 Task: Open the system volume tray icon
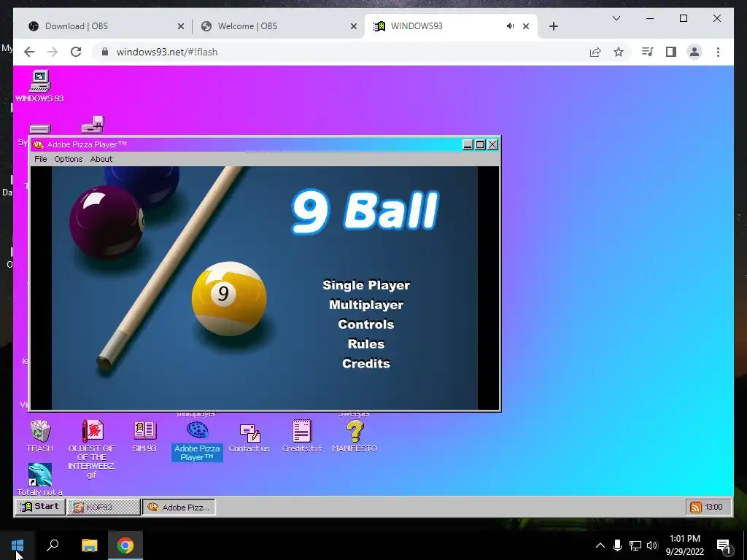click(x=652, y=545)
